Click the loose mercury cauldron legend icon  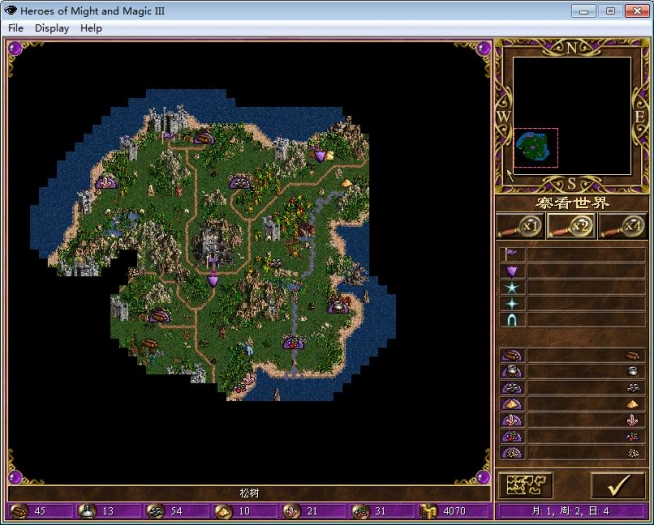tap(633, 372)
